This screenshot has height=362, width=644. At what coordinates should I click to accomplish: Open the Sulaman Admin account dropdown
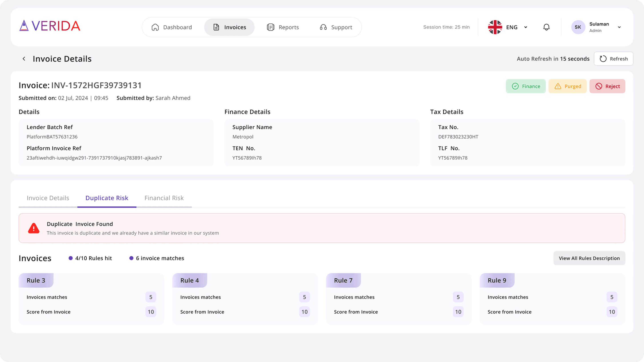(619, 27)
